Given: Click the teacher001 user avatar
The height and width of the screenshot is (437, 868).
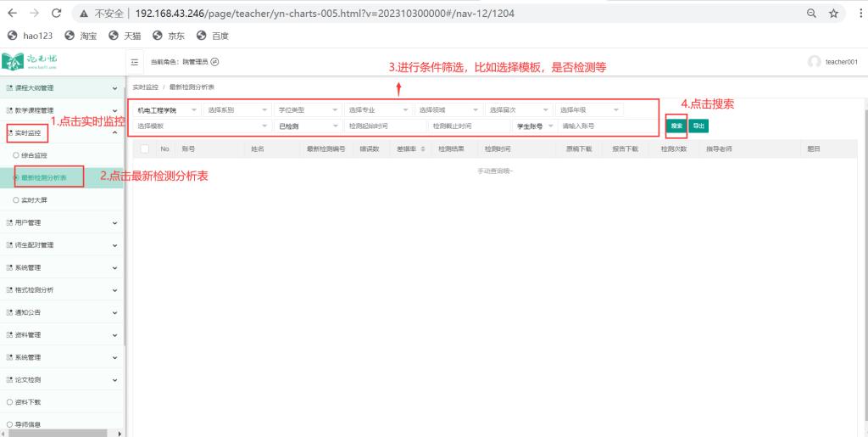Looking at the screenshot, I should [815, 62].
